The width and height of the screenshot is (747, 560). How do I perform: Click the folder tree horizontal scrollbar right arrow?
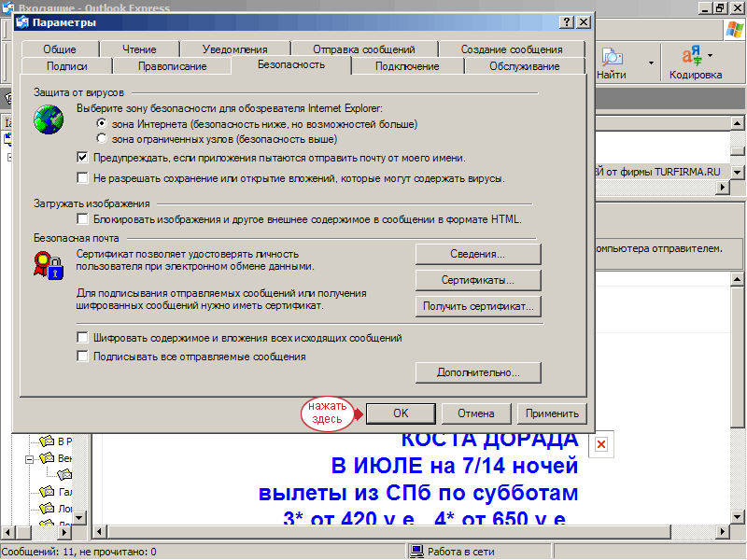[x=65, y=532]
